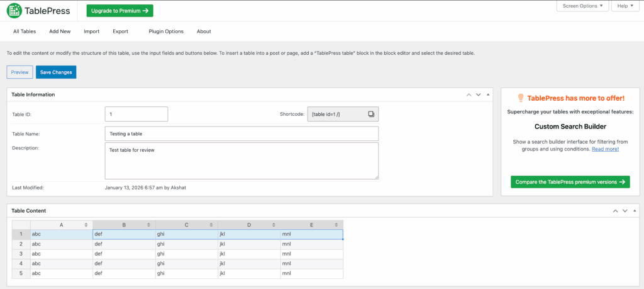
Task: Open the Plugin Options tab
Action: pos(166,31)
